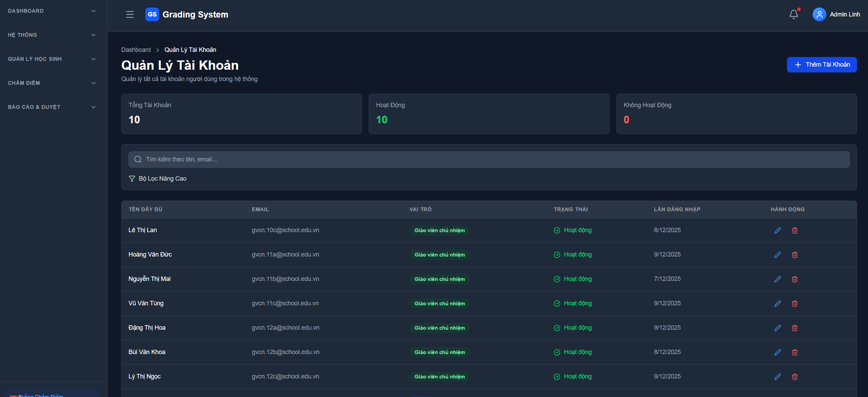Open the Chấm Điểm sidebar menu
The image size is (868, 397).
point(52,83)
